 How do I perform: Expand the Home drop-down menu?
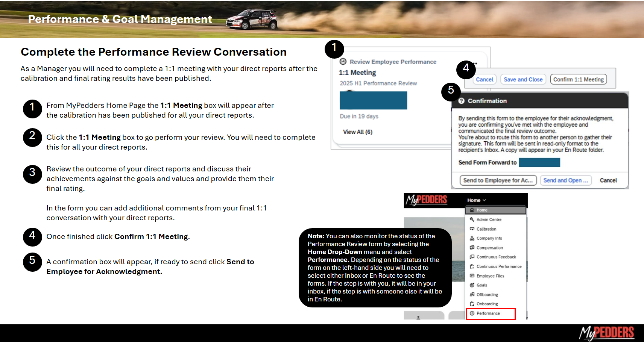click(x=476, y=200)
